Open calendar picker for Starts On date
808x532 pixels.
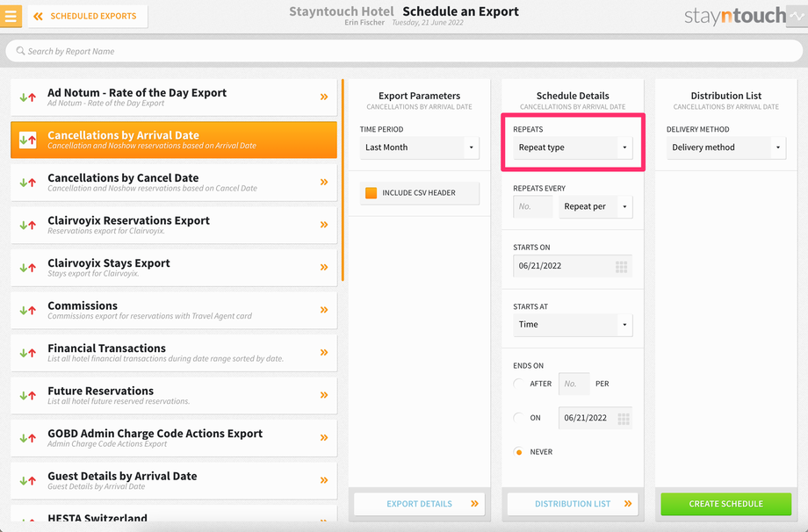click(622, 266)
